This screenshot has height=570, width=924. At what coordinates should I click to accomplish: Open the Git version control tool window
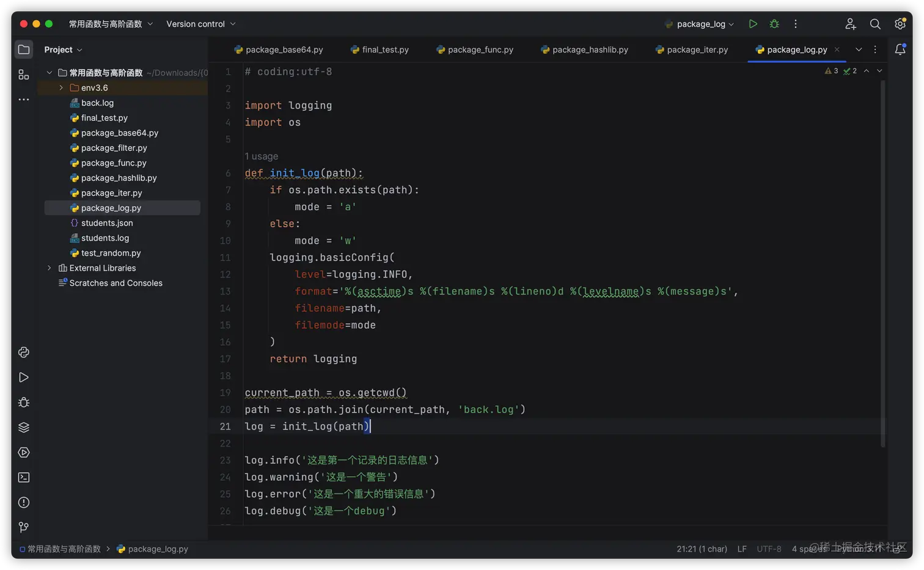(x=24, y=527)
